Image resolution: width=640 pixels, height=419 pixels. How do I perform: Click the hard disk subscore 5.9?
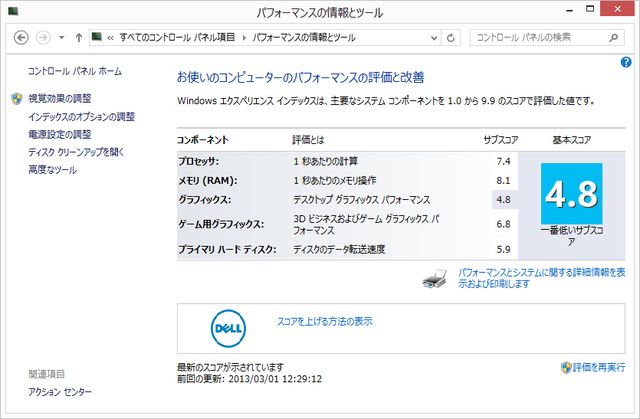tap(503, 249)
